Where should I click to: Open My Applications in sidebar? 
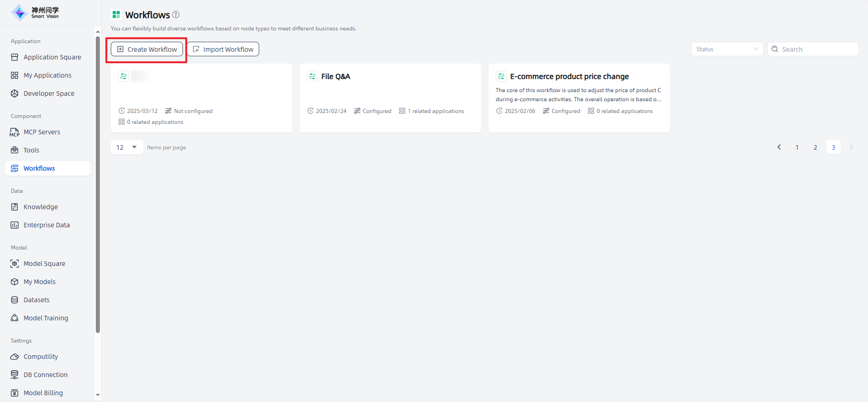pyautogui.click(x=47, y=75)
